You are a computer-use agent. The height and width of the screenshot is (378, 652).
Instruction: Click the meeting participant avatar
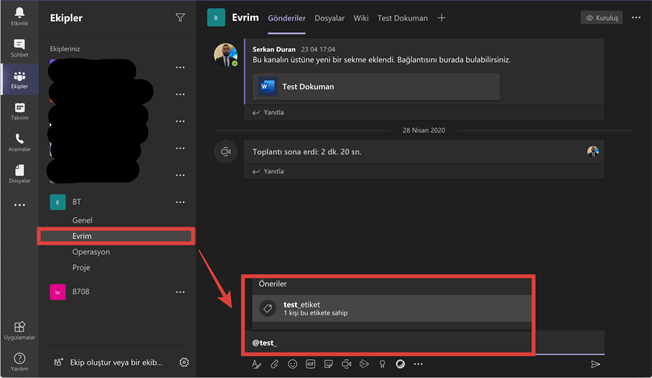click(x=593, y=151)
